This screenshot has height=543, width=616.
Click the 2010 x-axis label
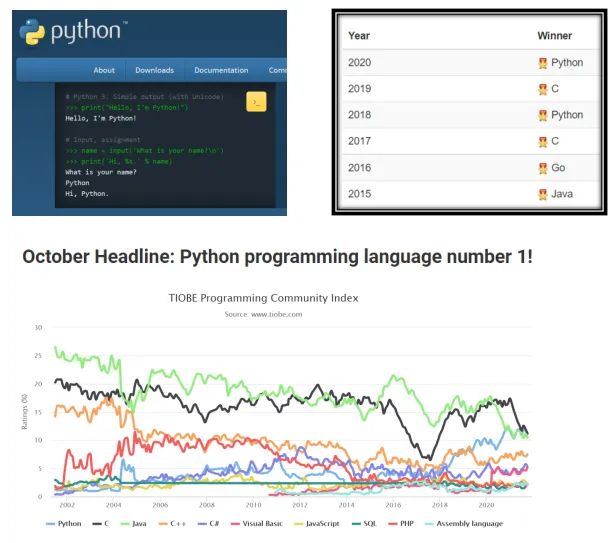(253, 505)
